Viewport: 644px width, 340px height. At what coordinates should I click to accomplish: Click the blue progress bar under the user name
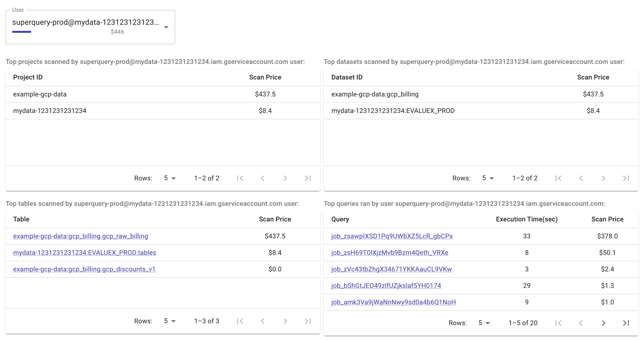pyautogui.click(x=22, y=32)
